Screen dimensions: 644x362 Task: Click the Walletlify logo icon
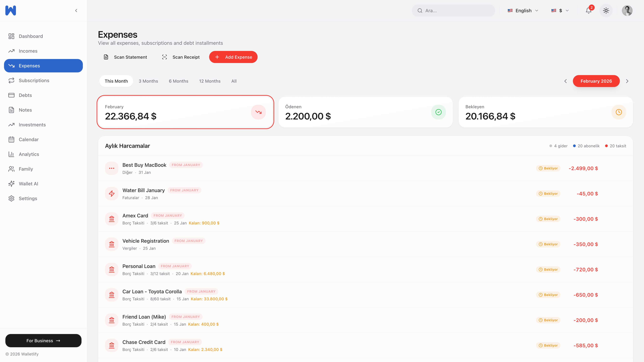[x=11, y=11]
